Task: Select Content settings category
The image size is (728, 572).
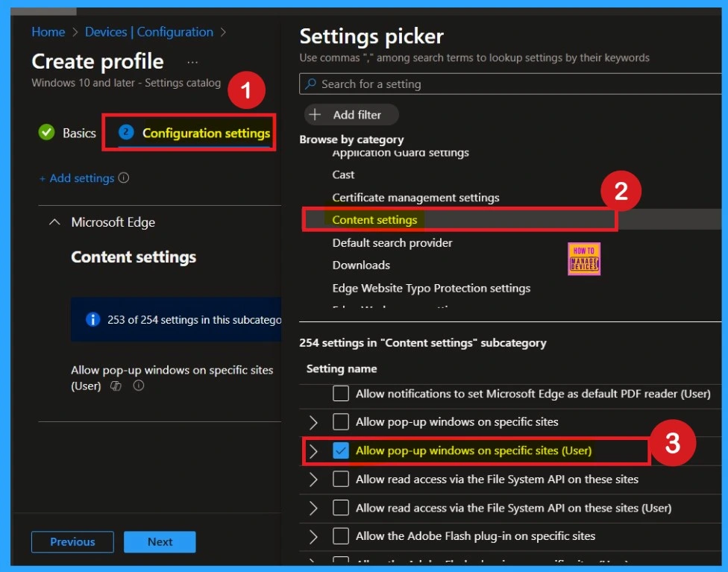Action: coord(375,220)
